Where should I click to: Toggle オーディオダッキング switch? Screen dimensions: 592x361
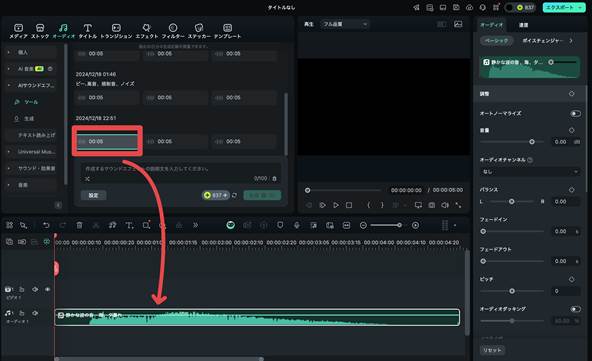575,309
